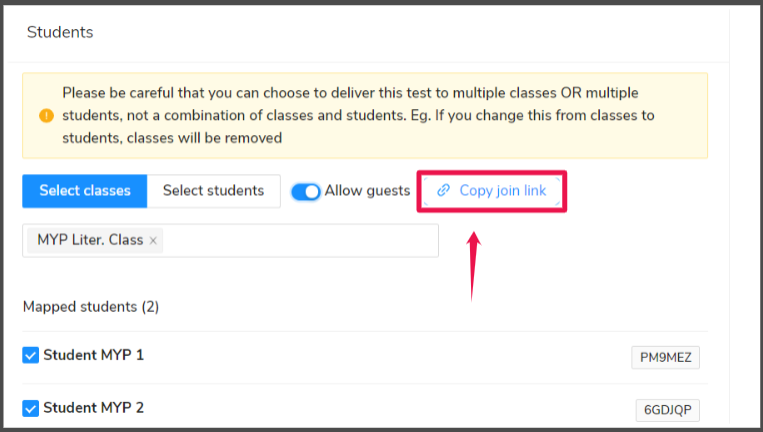Uncheck the Student MYP 2 checkbox
The image size is (763, 432).
[31, 408]
